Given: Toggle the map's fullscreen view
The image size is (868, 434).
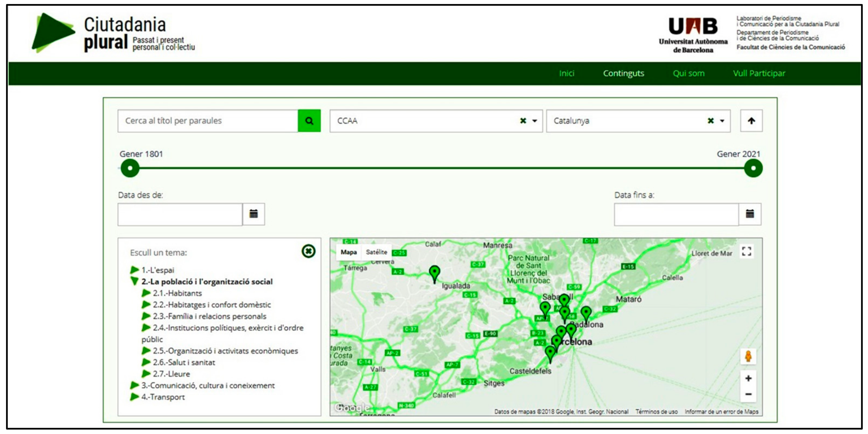Looking at the screenshot, I should [746, 251].
